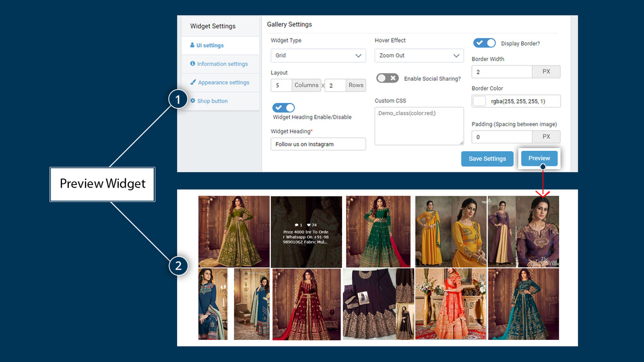Image resolution: width=644 pixels, height=362 pixels.
Task: Edit the Border Width value
Action: coord(502,71)
